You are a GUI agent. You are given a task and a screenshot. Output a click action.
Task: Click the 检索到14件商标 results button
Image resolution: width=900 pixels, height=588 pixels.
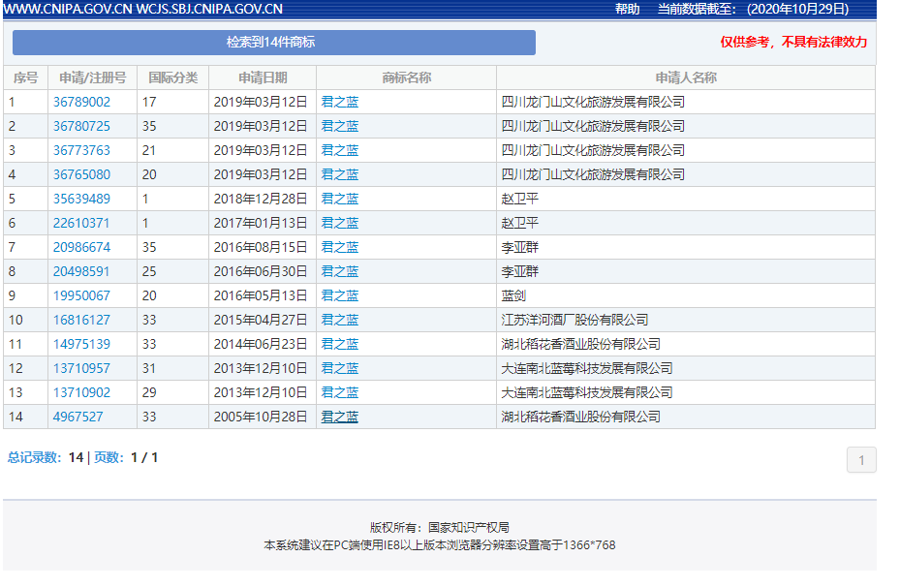coord(273,43)
